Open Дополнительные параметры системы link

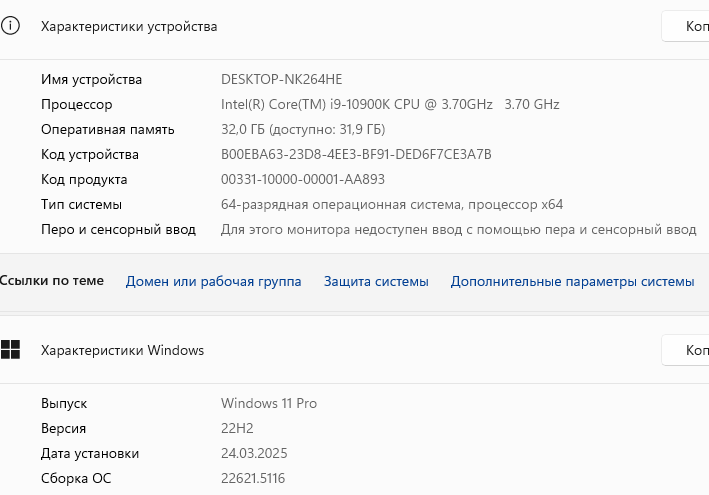(x=572, y=281)
